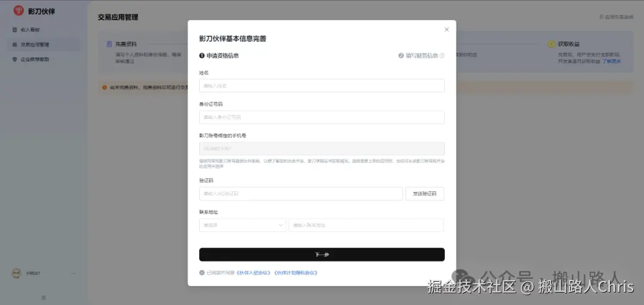Close the 影刀伙伴基本信息完善 dialog
644x305 pixels.
click(447, 30)
